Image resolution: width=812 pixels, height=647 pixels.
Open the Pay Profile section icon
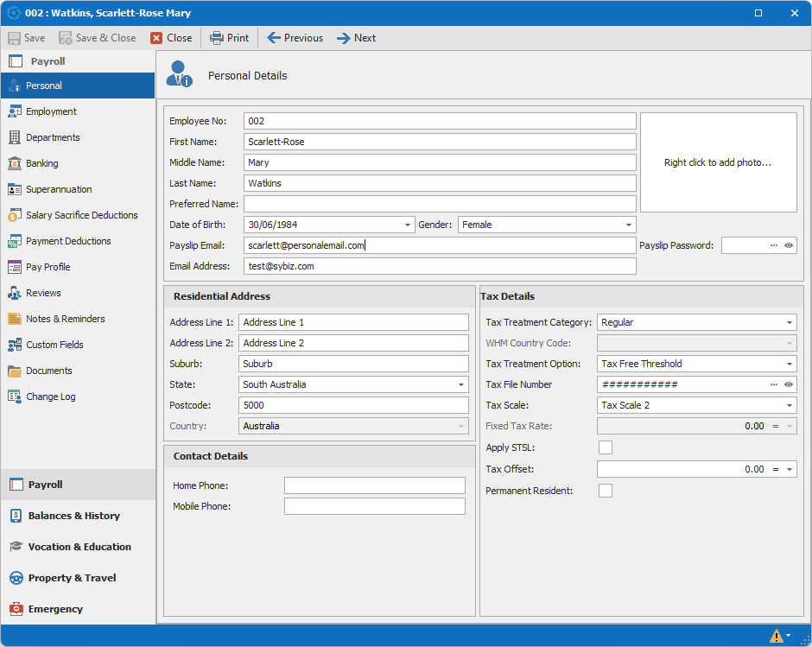pyautogui.click(x=15, y=267)
